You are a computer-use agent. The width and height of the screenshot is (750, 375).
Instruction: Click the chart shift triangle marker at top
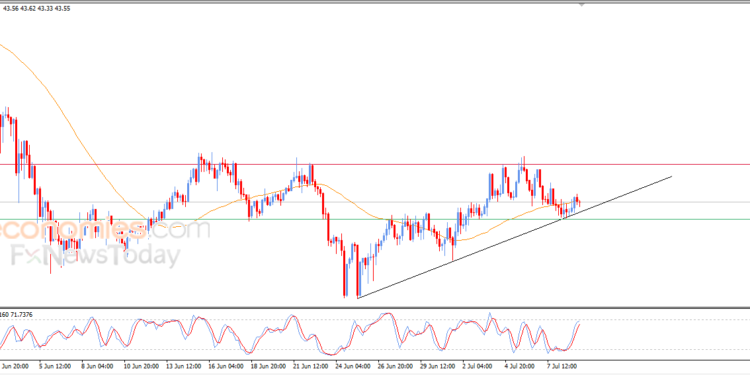pyautogui.click(x=582, y=4)
